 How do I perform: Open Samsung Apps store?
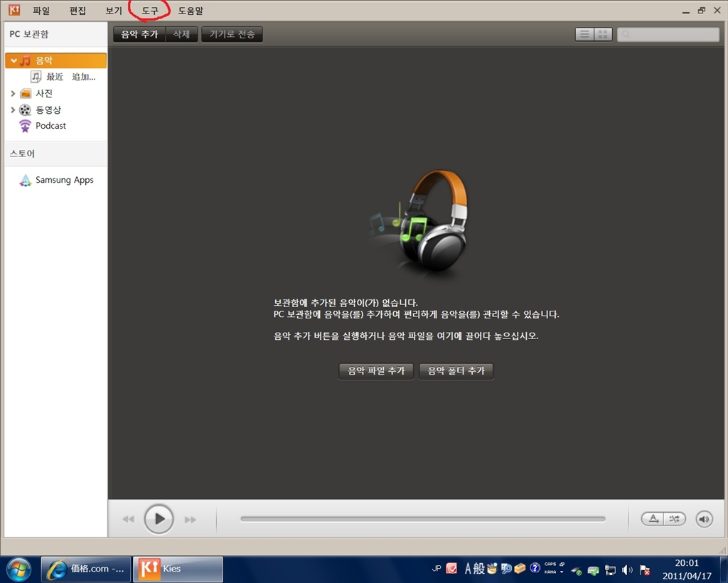tap(64, 181)
